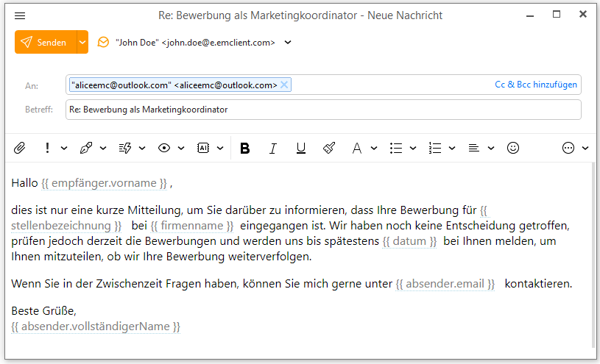Click the Cc & Bcc hinzufügen link
This screenshot has width=600, height=364.
[x=535, y=85]
